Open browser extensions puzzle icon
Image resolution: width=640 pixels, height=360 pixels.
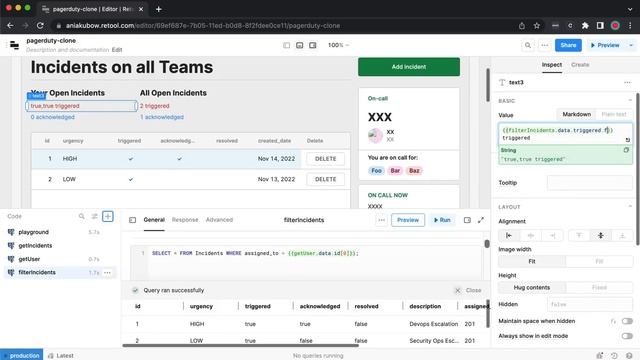point(585,26)
